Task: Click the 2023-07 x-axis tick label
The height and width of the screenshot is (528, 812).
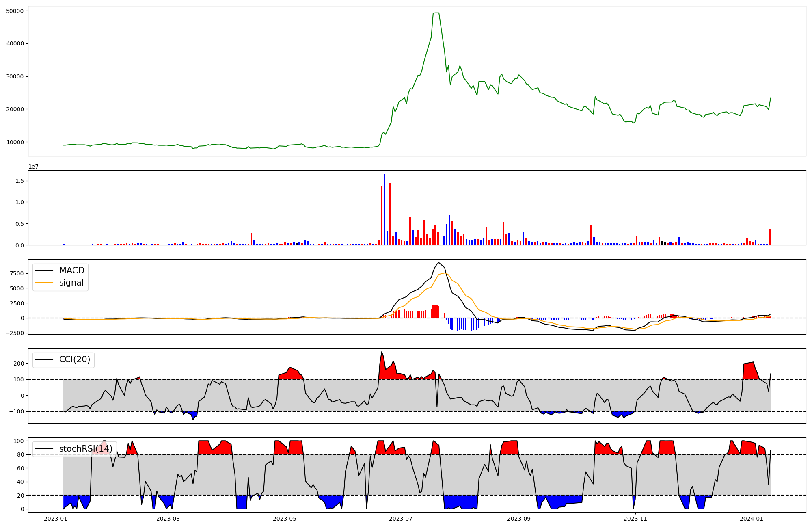Action: (401, 519)
